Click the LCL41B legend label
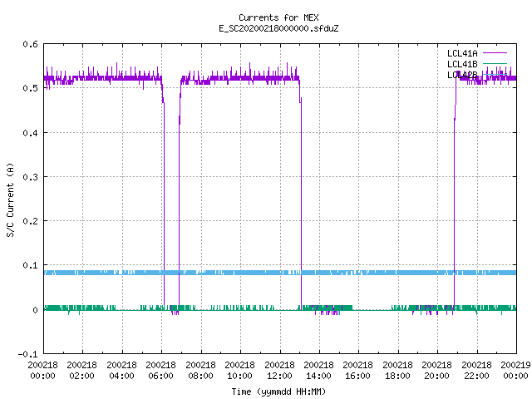This screenshot has width=532, height=399. 462,64
